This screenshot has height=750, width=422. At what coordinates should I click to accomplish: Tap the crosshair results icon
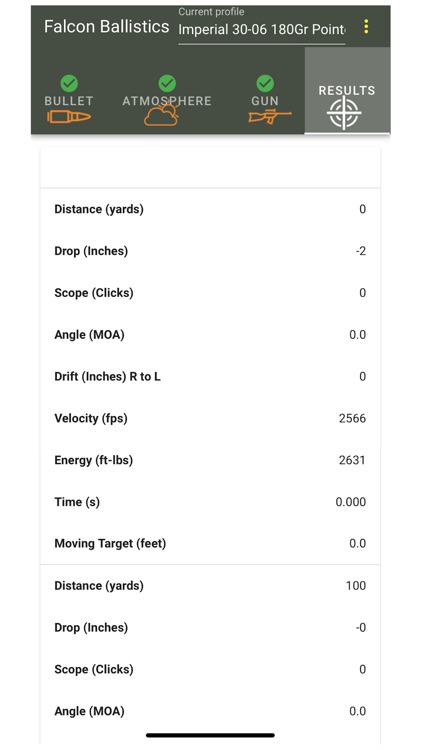click(344, 113)
